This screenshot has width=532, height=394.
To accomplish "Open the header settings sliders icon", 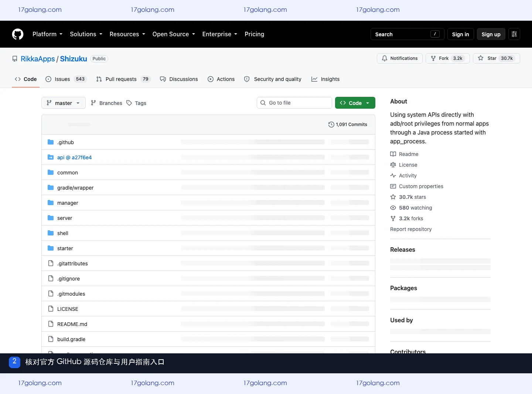I will [x=514, y=34].
